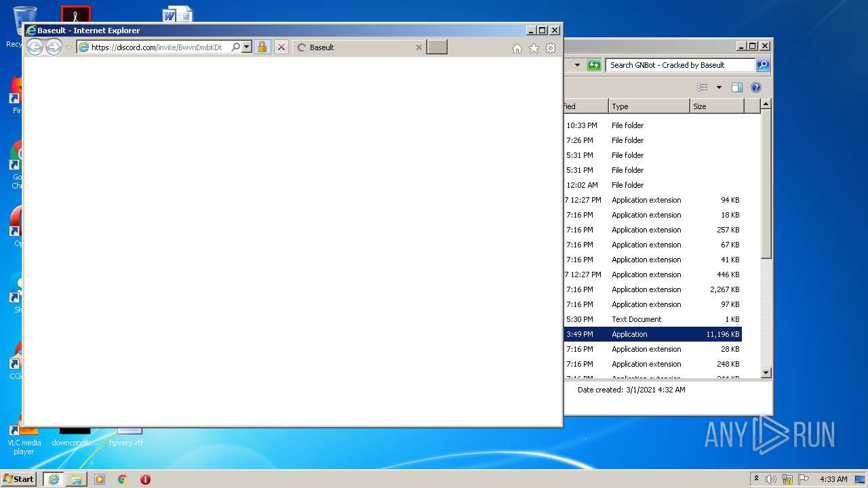868x488 pixels.
Task: Stop loading with the red X button
Action: (x=281, y=47)
